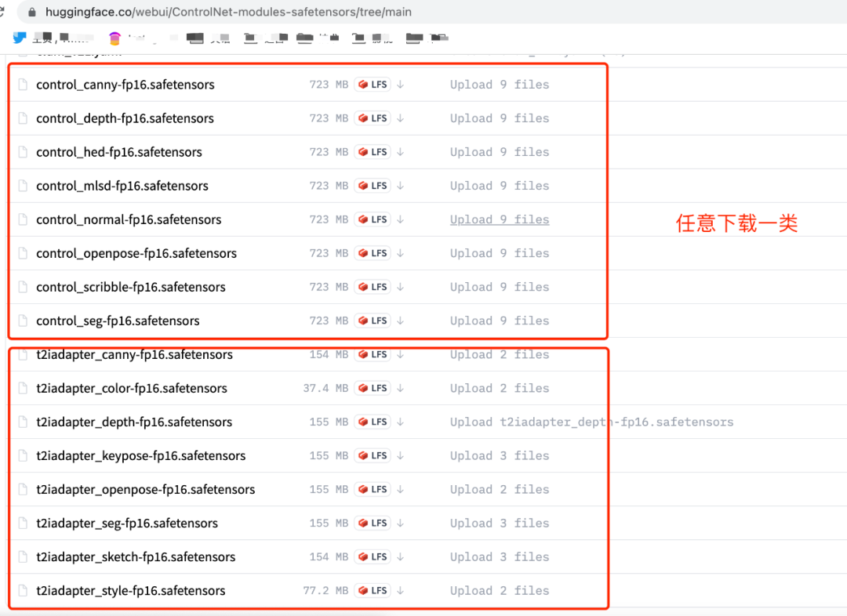
Task: Open control_openpose-fp16.safetensors file link
Action: click(136, 253)
